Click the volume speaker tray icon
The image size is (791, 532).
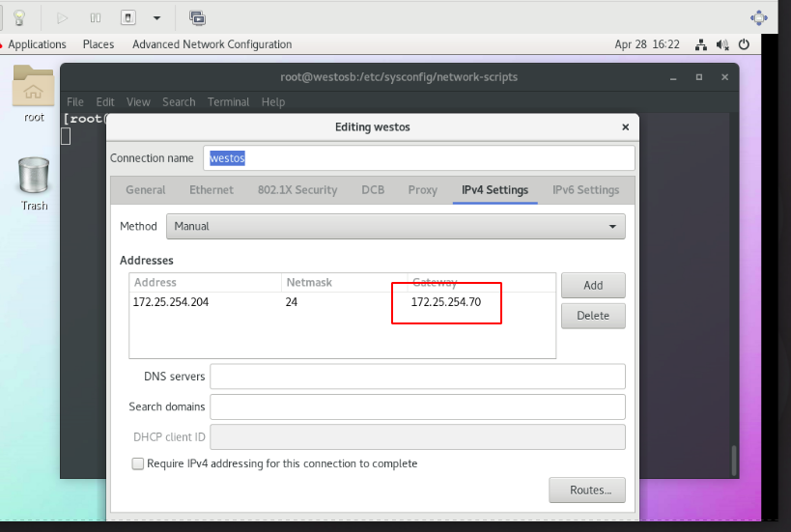point(722,44)
